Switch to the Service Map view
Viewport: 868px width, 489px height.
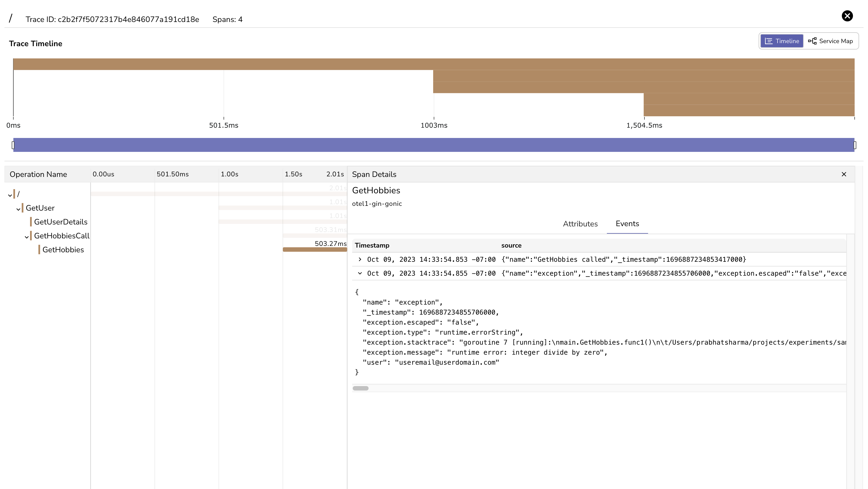pyautogui.click(x=831, y=41)
